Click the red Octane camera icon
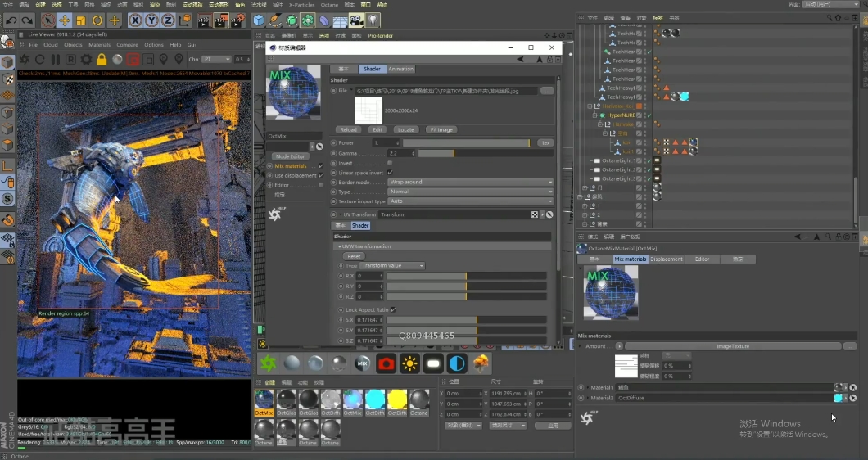 (386, 363)
